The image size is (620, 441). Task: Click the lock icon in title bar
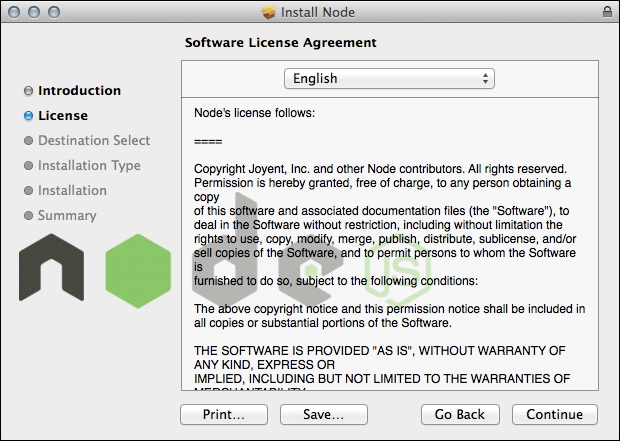click(x=607, y=11)
